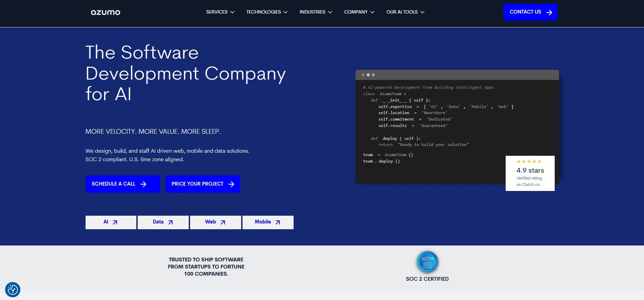The height and width of the screenshot is (300, 644).
Task: Open the Company menu
Action: click(x=359, y=12)
